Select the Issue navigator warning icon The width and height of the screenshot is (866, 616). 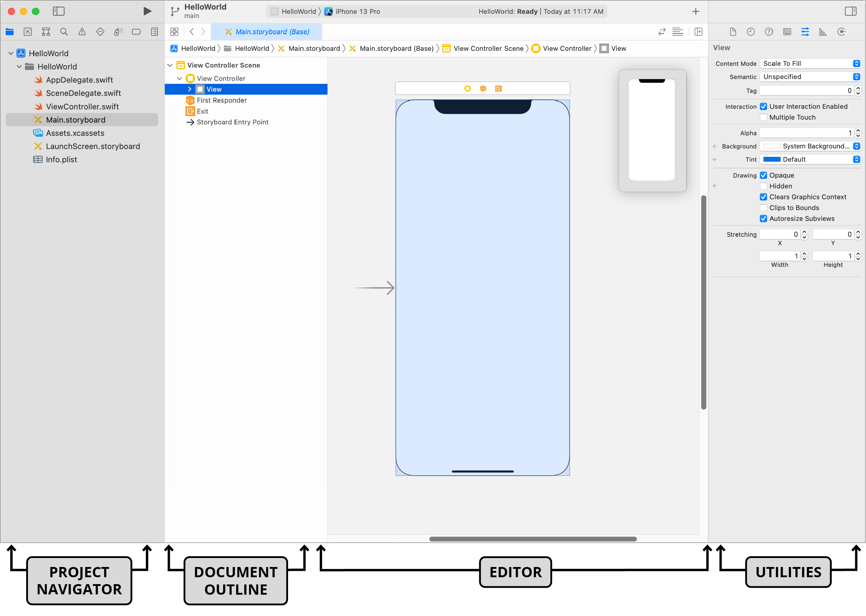tap(82, 32)
